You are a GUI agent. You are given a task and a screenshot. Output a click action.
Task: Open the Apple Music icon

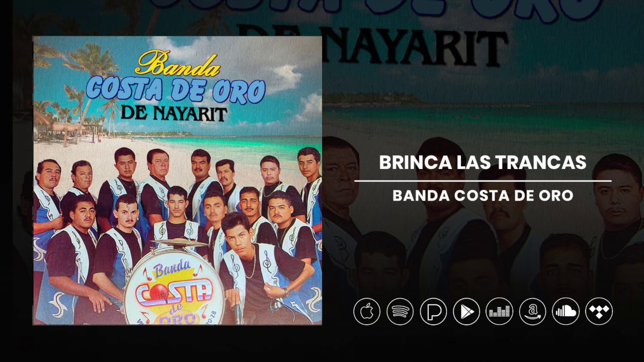[367, 312]
